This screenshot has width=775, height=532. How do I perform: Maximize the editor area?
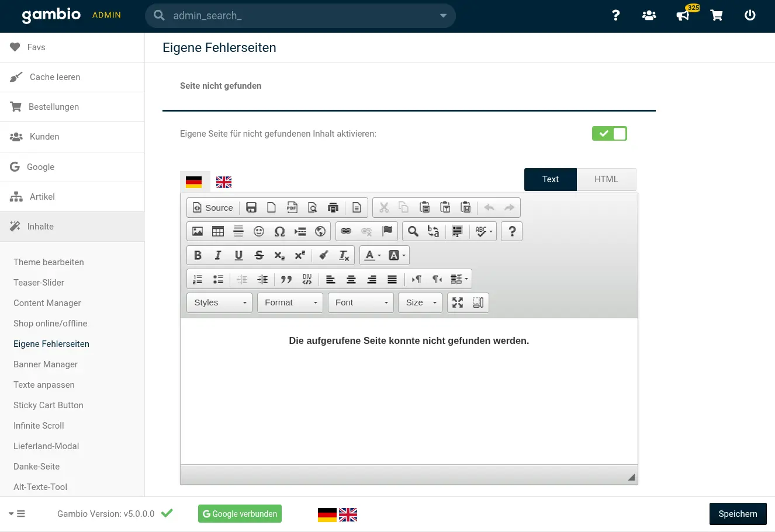tap(458, 302)
